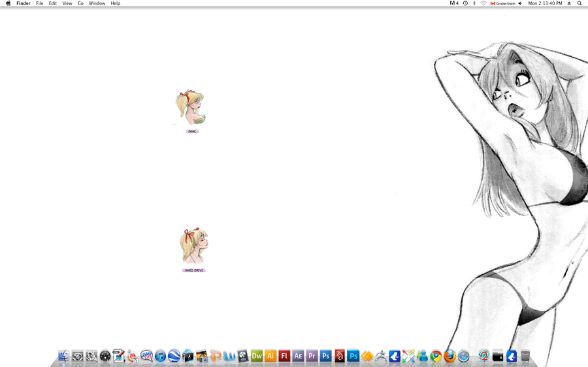This screenshot has height=367, width=588.
Task: Open the Trash in the dock
Action: pyautogui.click(x=525, y=356)
